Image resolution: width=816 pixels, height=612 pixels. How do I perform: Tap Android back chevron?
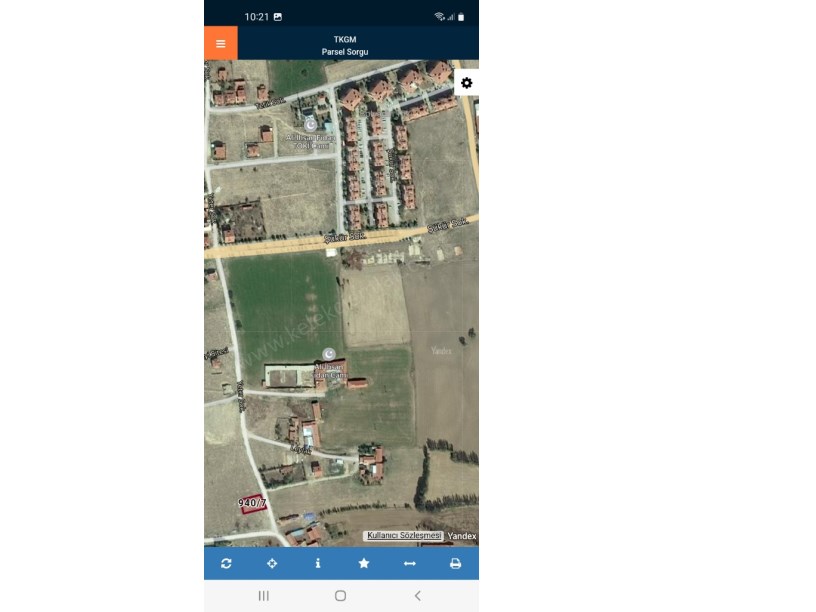[417, 595]
